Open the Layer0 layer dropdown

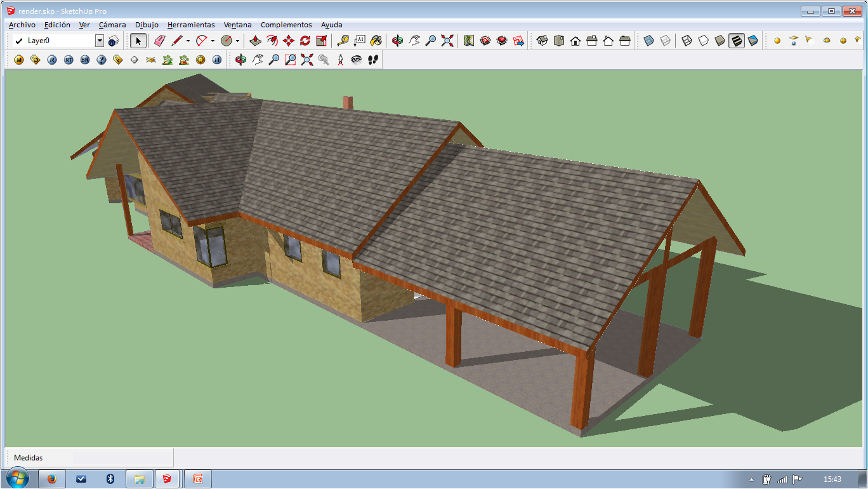click(x=100, y=41)
